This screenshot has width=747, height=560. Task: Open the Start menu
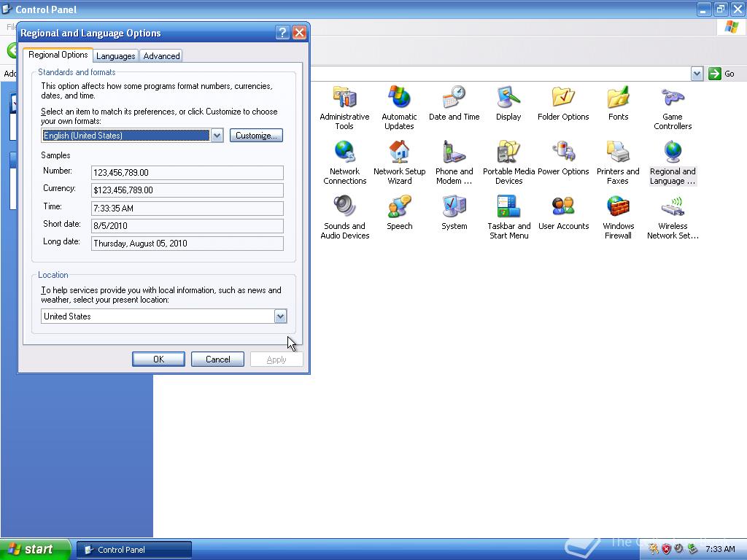click(35, 549)
